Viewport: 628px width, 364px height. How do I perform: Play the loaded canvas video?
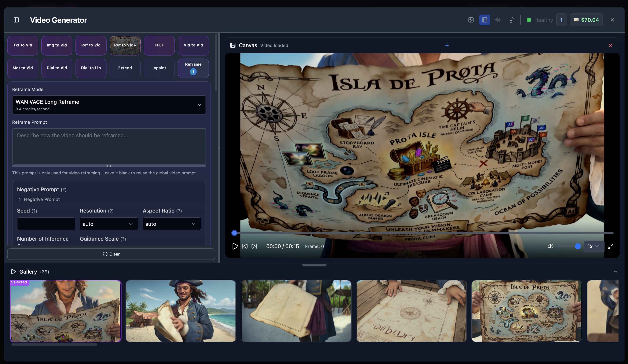pos(235,246)
